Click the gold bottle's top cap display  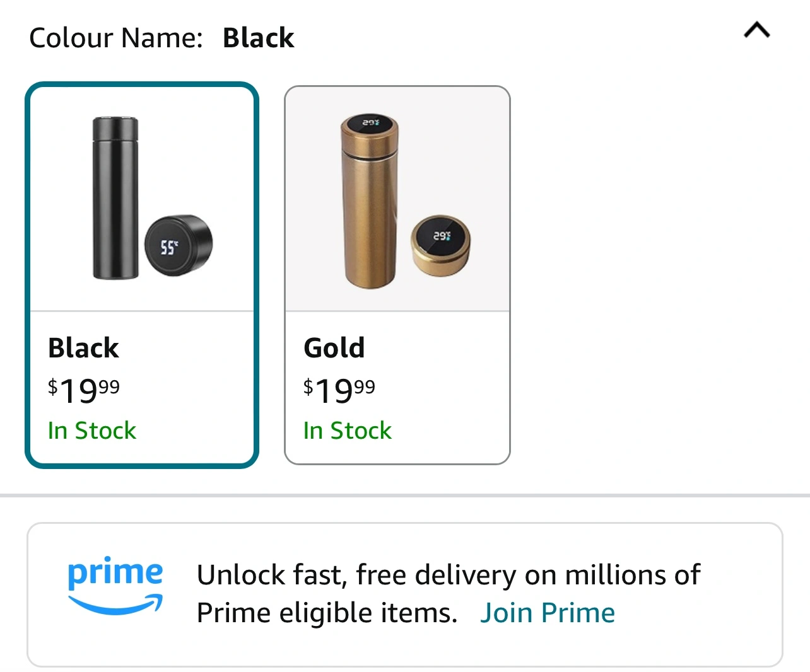[x=370, y=122]
